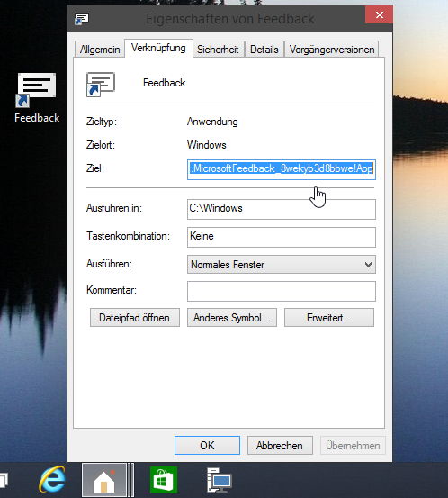Launch Internet Explorer from the taskbar
This screenshot has height=498, width=448.
[51, 480]
